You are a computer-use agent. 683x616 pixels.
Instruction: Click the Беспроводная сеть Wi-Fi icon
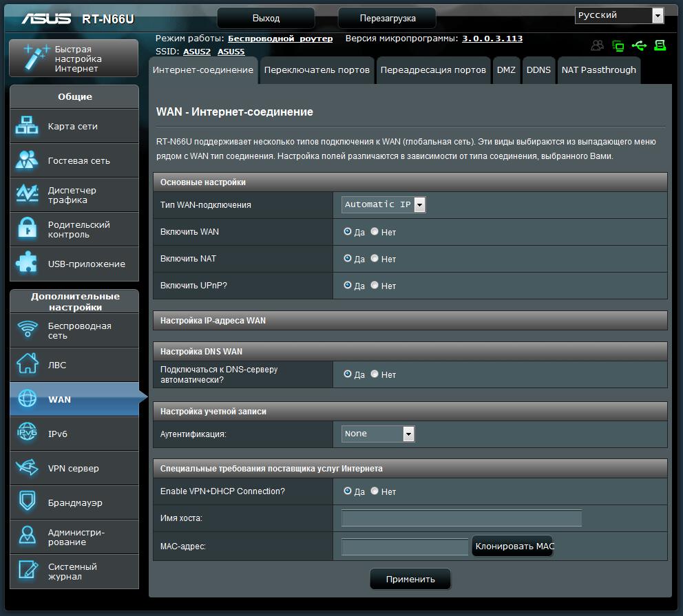[28, 330]
